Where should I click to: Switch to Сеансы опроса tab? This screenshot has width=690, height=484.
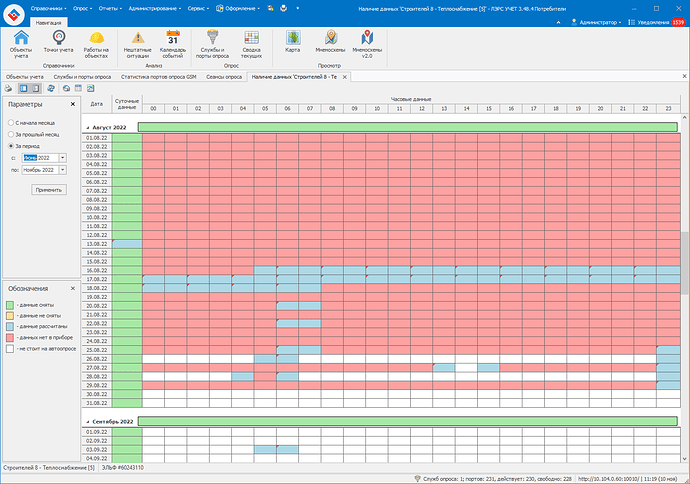(x=224, y=77)
